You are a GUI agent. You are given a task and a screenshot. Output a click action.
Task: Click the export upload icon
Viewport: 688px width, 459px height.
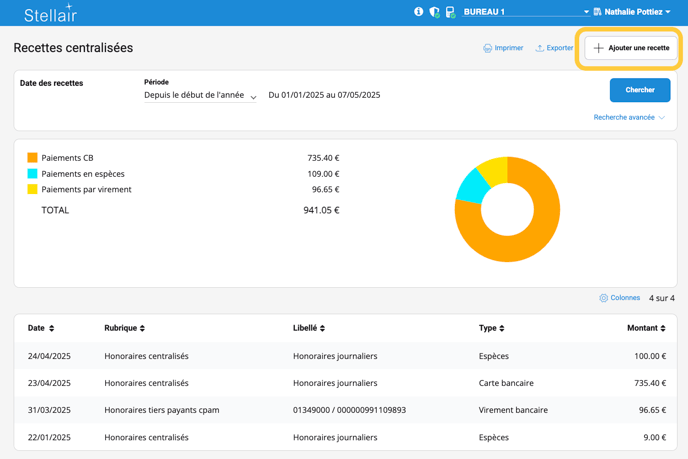coord(539,48)
